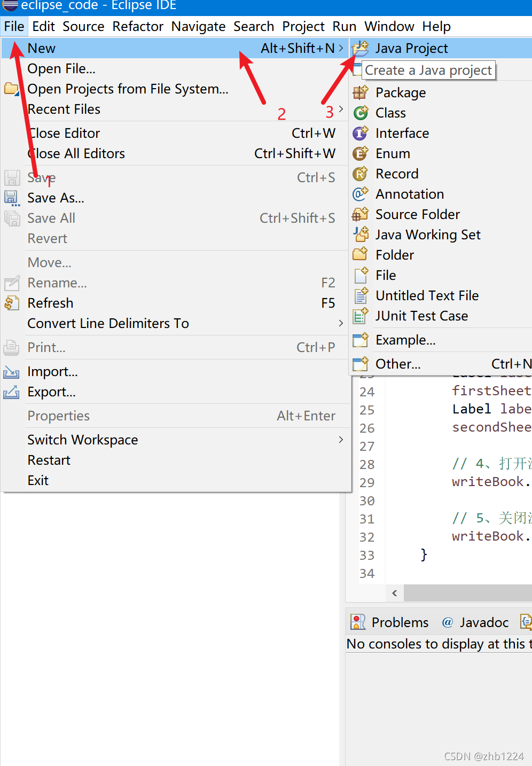The image size is (532, 766).
Task: Select Exit from File menu
Action: (175, 480)
